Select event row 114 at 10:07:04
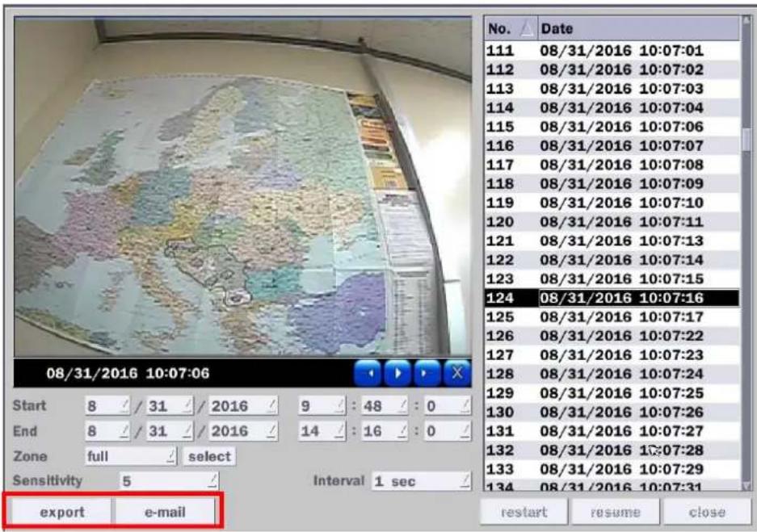The height and width of the screenshot is (532, 757). pyautogui.click(x=612, y=107)
